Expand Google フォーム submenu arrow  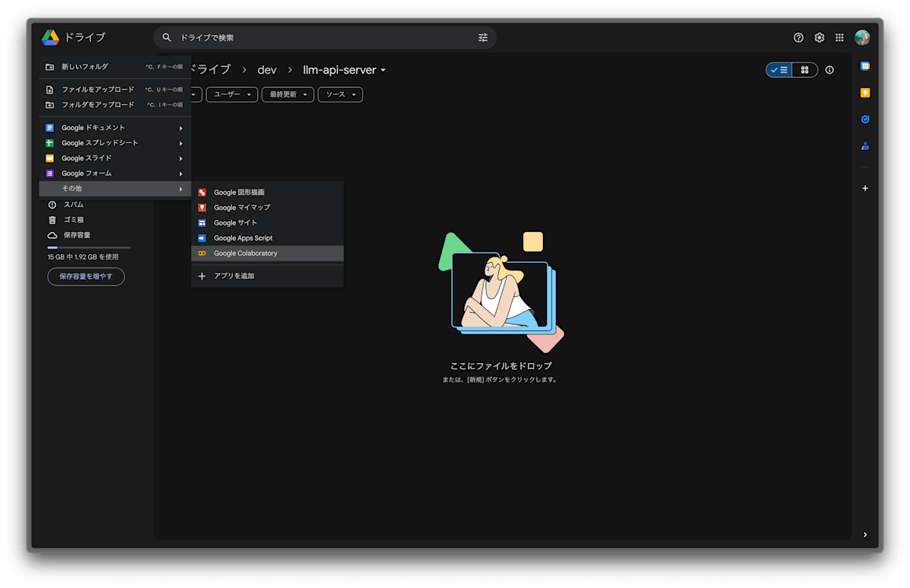(180, 174)
